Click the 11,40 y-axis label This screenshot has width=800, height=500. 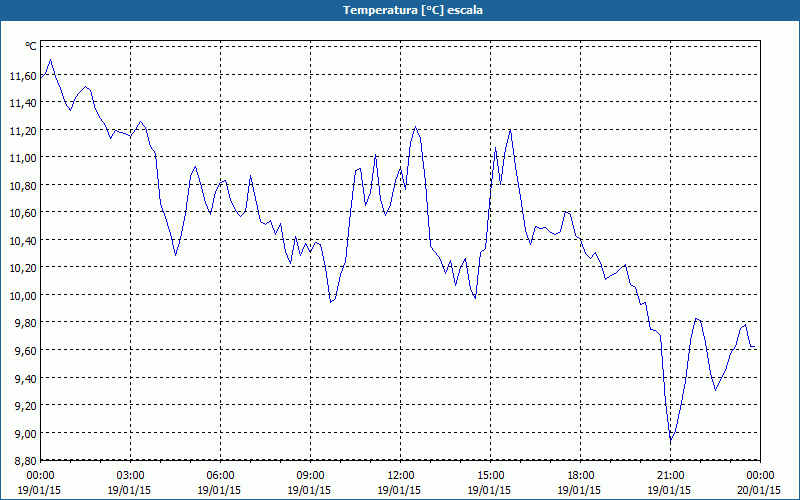tap(23, 104)
